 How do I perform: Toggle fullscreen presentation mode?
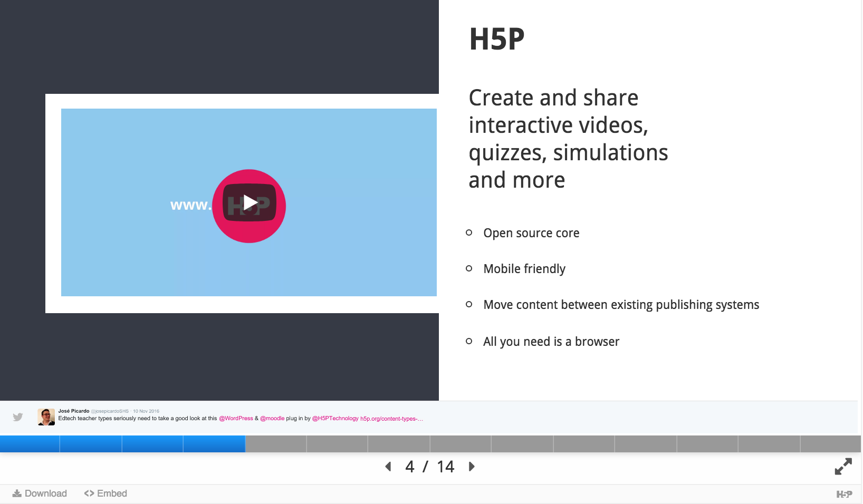[843, 467]
